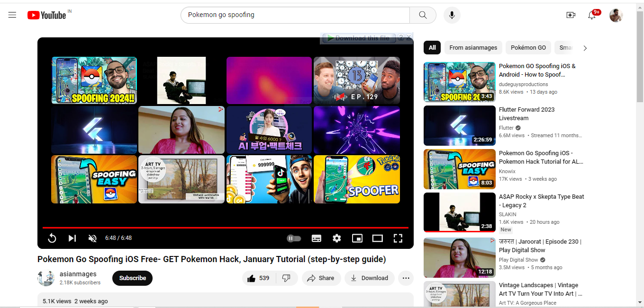Click the dudeguysproductions channel name

click(523, 84)
